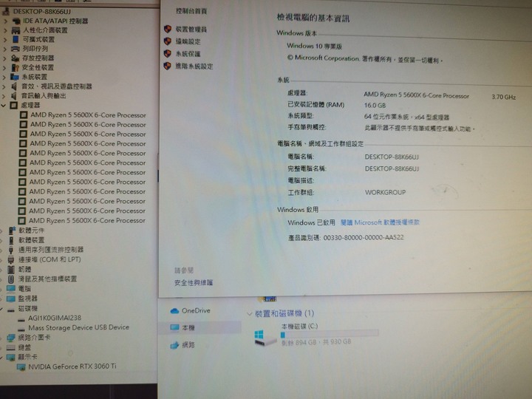This screenshot has width=532, height=399.
Task: Click the shield icon beside 遠端設定
Action: coord(167,41)
